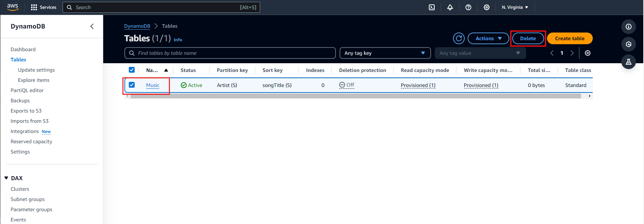The width and height of the screenshot is (644, 224).
Task: Click the Write capacity Provisioned (1) link
Action: (481, 85)
